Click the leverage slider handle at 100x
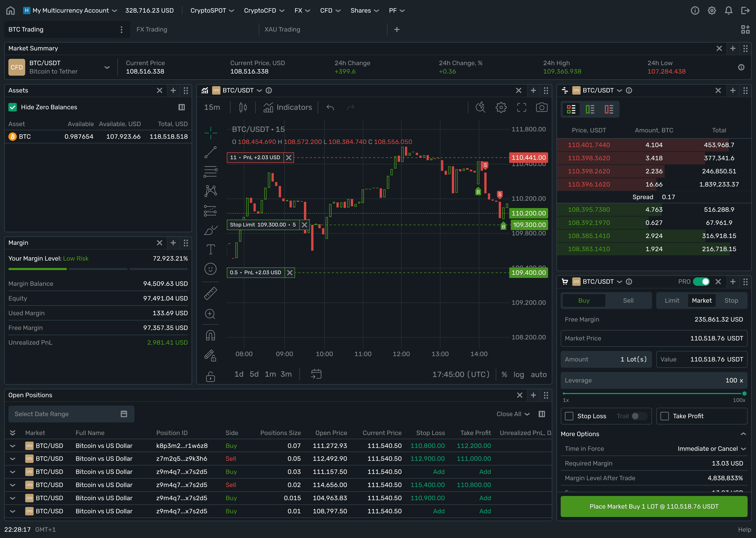The width and height of the screenshot is (756, 538). pos(744,394)
